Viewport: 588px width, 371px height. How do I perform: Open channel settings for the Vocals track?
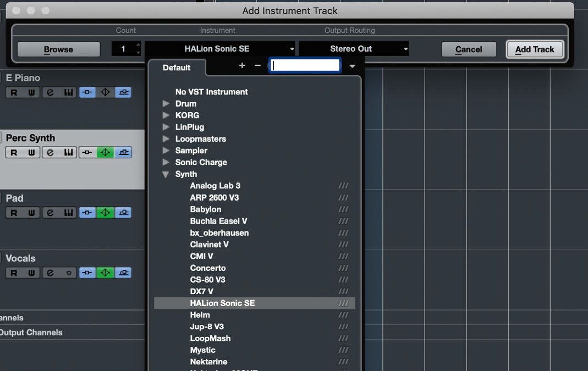click(x=50, y=273)
